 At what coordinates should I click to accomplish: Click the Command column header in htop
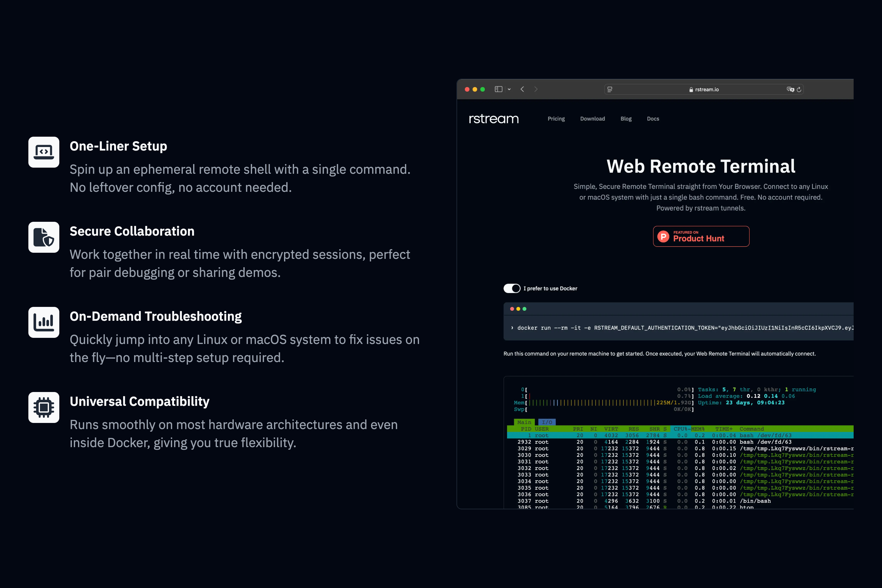click(751, 429)
